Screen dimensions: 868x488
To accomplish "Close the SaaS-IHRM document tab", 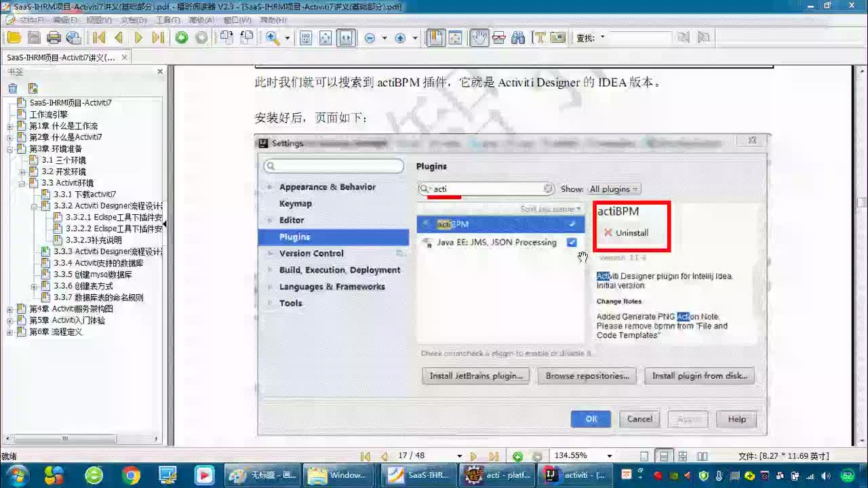I will (x=124, y=58).
